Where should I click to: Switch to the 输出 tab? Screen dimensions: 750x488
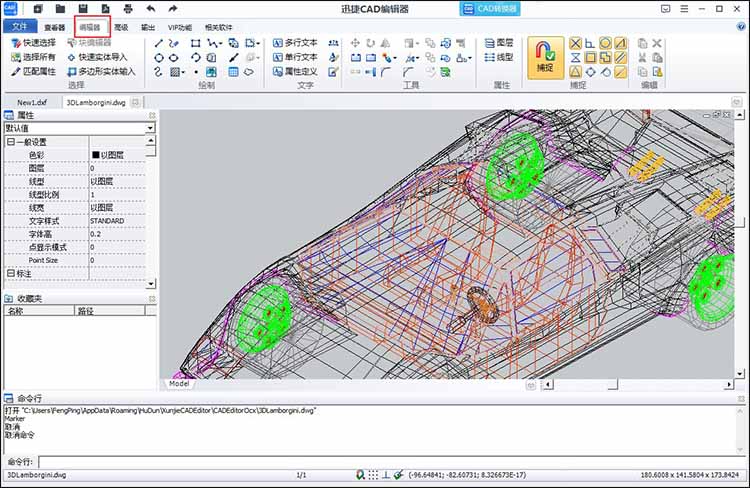tap(148, 27)
